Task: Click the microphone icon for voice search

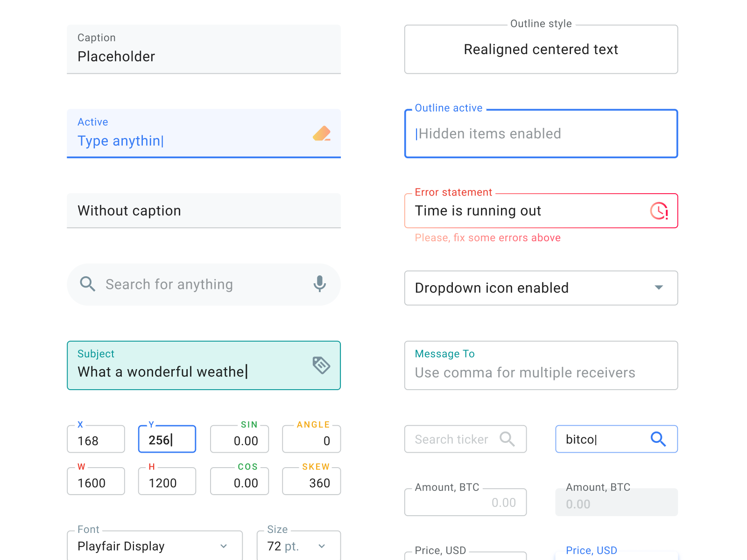Action: point(319,284)
